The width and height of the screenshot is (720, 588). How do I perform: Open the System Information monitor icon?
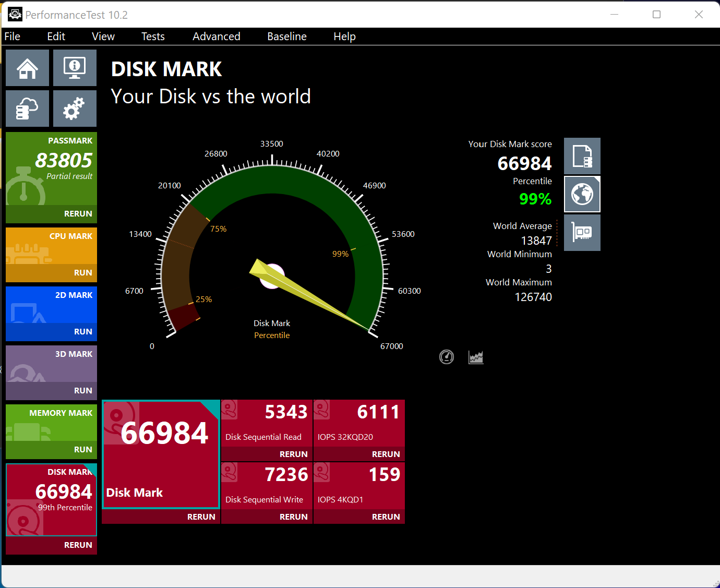(75, 68)
